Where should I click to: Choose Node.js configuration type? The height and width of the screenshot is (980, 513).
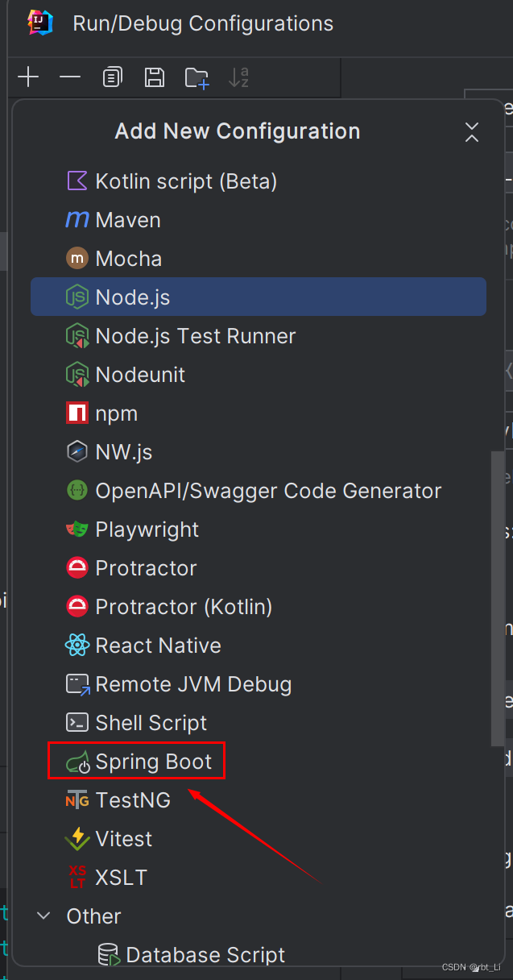click(132, 297)
